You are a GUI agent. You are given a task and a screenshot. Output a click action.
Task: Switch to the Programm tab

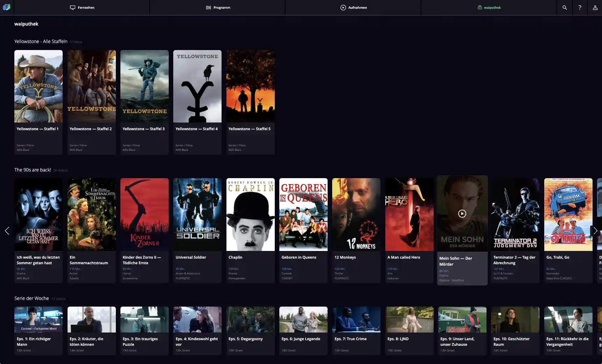click(x=218, y=7)
